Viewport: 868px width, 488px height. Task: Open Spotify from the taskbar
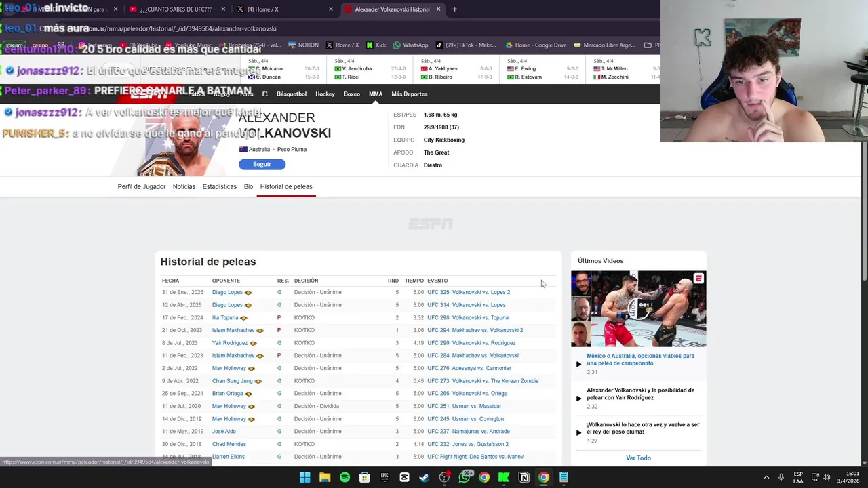[x=344, y=477]
